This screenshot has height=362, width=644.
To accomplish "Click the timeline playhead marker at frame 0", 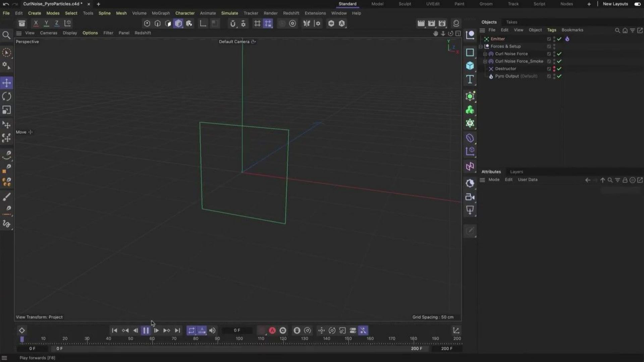I will (22, 339).
